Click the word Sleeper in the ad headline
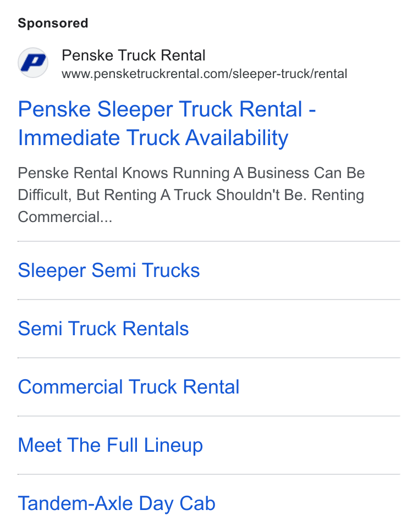Viewport: 418px width, 532px height. (136, 110)
